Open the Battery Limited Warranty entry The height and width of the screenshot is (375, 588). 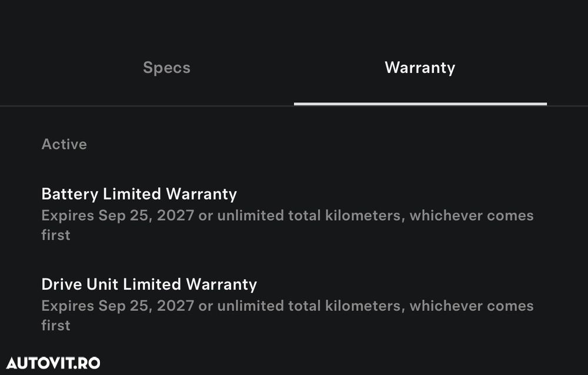pyautogui.click(x=139, y=194)
